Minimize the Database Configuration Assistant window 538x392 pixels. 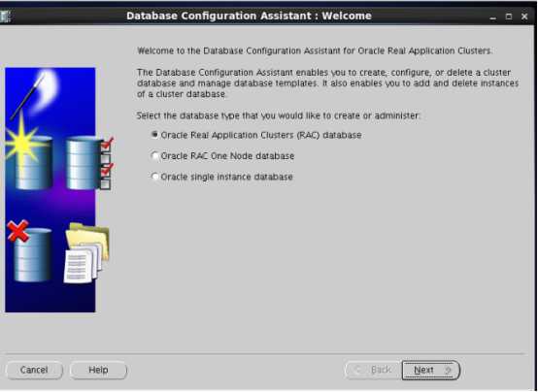click(x=493, y=16)
